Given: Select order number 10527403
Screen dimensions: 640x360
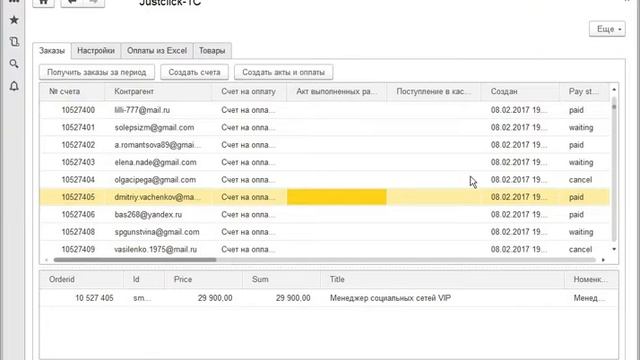Looking at the screenshot, I should pos(78,162).
